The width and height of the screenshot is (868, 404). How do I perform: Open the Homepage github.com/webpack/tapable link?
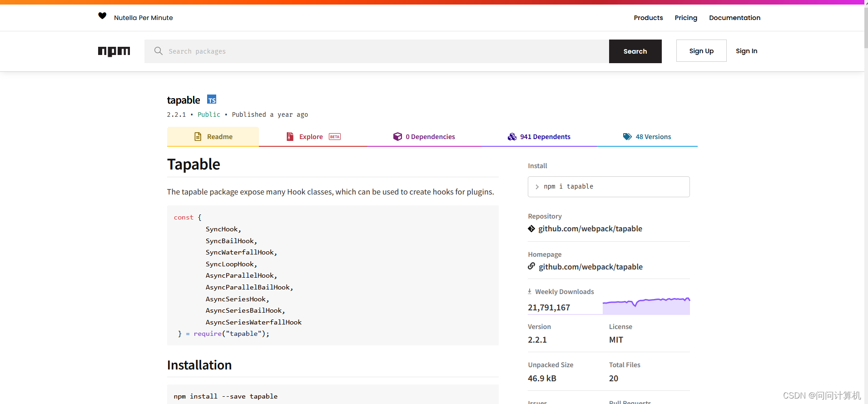tap(590, 267)
